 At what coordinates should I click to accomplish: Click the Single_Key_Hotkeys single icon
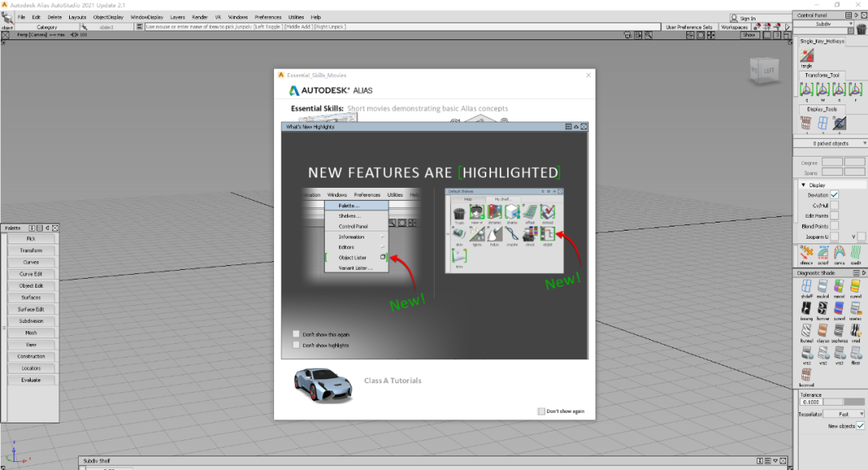point(807,55)
